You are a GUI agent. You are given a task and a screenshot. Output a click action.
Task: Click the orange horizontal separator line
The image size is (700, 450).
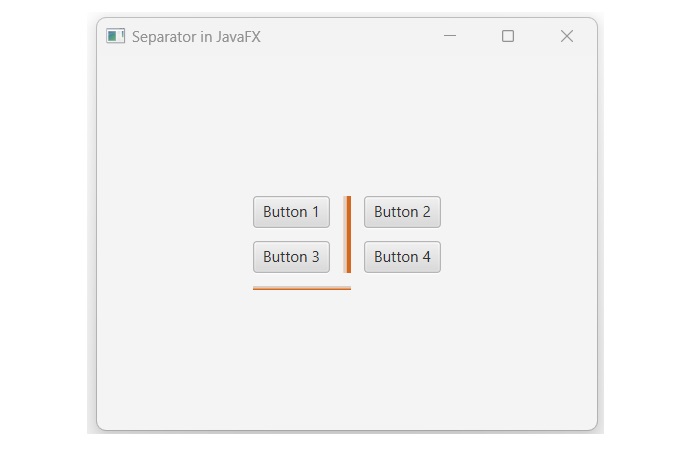click(x=301, y=288)
